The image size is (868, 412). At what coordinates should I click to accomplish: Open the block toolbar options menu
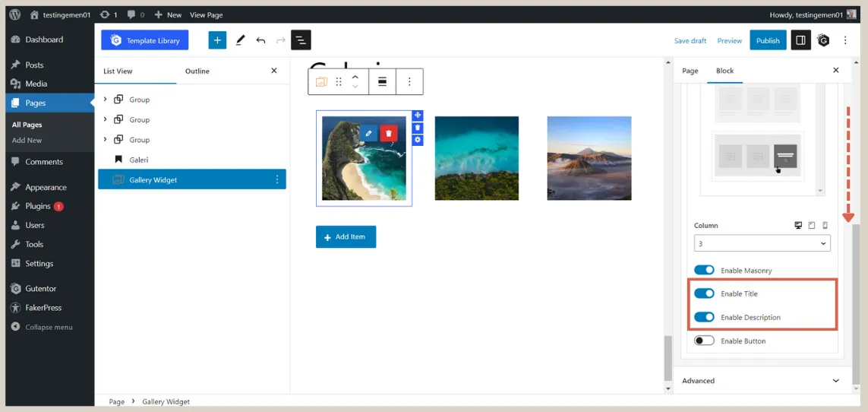click(x=409, y=82)
